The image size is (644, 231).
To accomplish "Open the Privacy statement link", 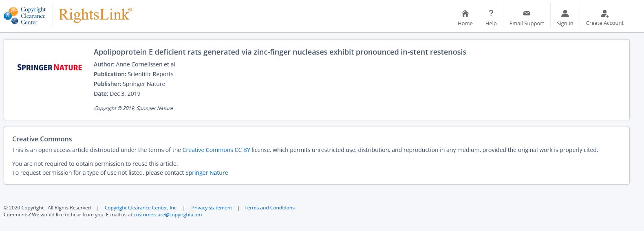I will coord(212,208).
